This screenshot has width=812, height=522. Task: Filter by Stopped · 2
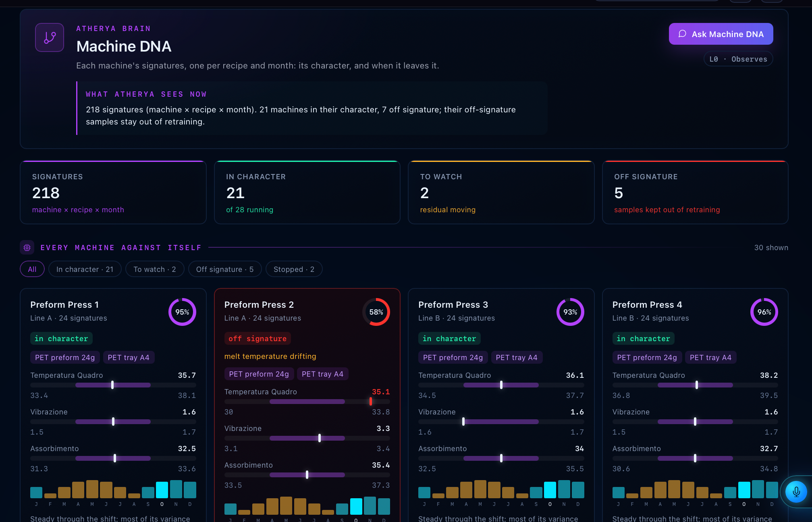(x=294, y=269)
